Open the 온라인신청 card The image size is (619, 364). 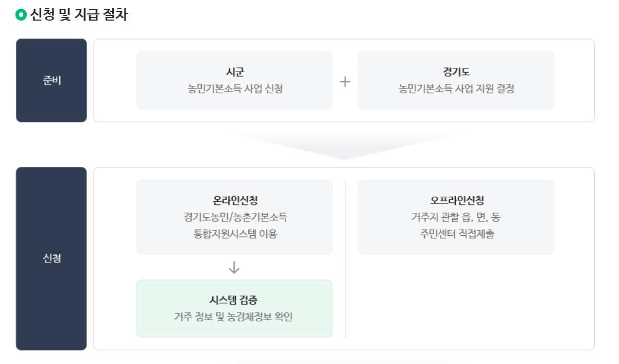(234, 217)
